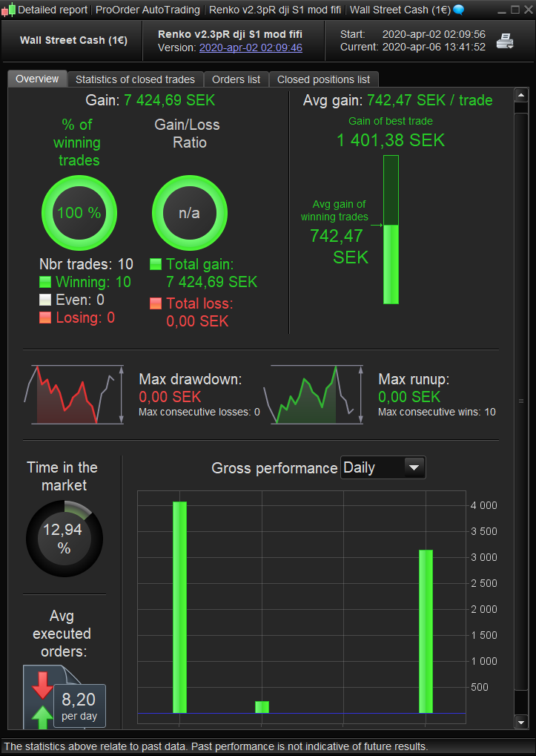Open the Orders list tab
536x756 pixels.
click(x=236, y=79)
